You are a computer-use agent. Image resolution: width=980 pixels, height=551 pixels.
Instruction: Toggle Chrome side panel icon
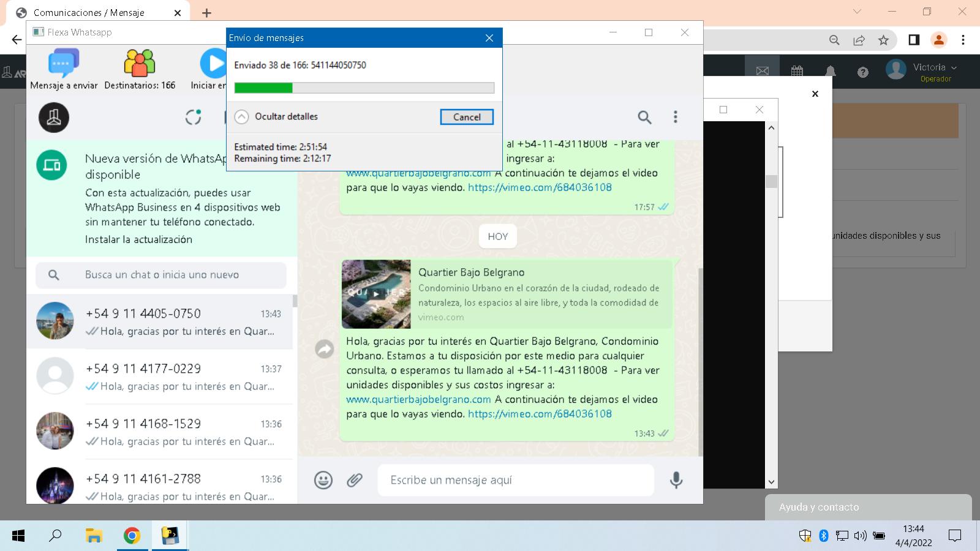914,40
